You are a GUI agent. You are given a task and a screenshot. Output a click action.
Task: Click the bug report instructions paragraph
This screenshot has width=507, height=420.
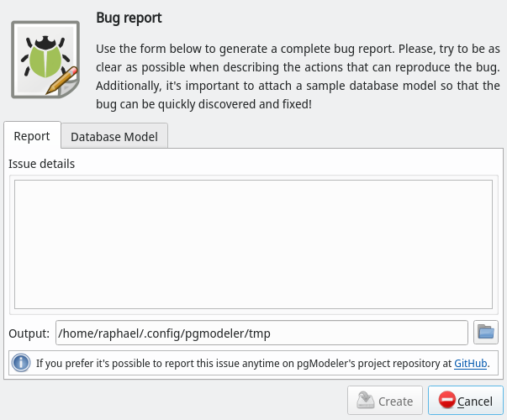(x=298, y=76)
